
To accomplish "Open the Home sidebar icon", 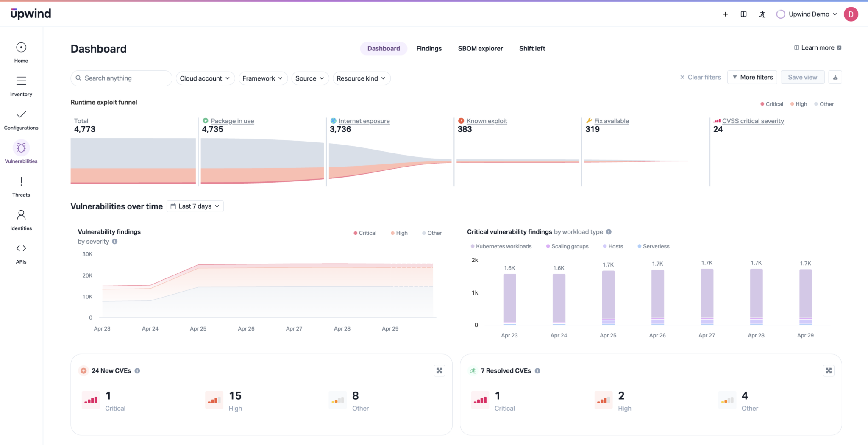I will [x=21, y=47].
